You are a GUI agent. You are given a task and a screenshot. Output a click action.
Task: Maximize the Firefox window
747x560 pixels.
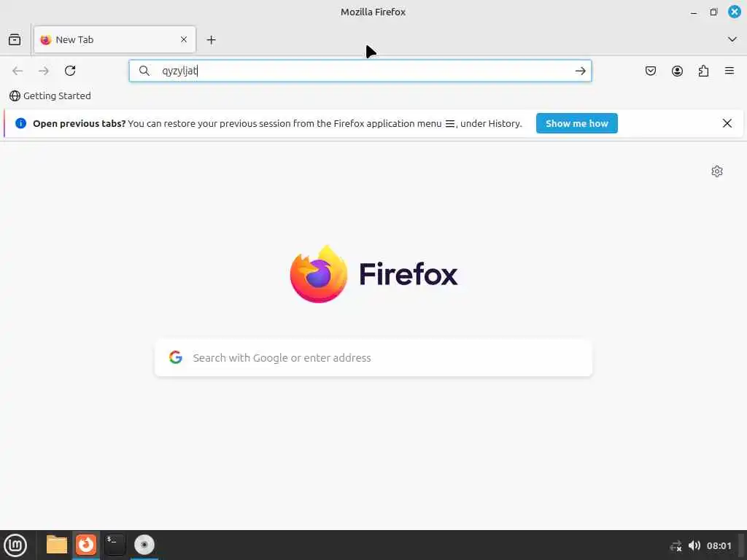713,12
